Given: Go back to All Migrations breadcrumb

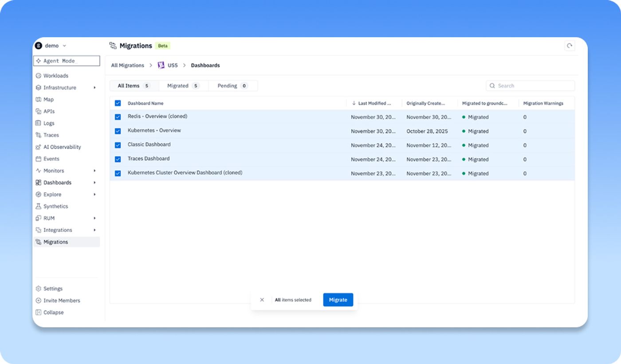Looking at the screenshot, I should [127, 65].
